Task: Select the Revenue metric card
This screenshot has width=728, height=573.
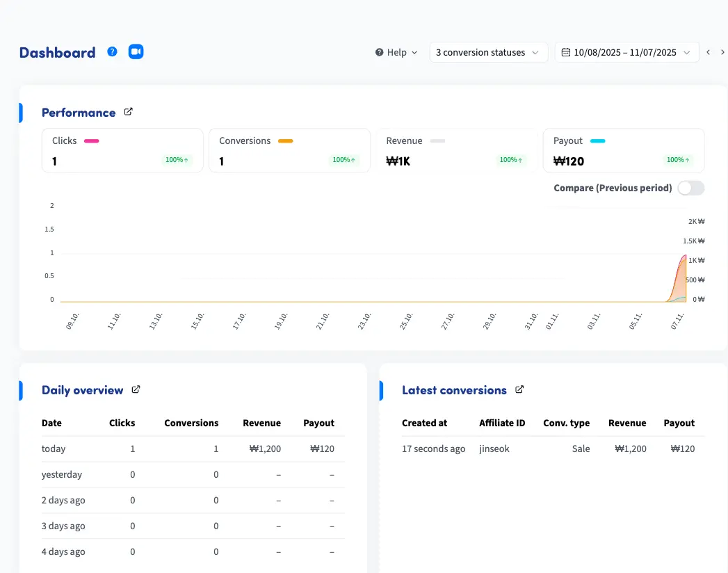Action: click(456, 150)
